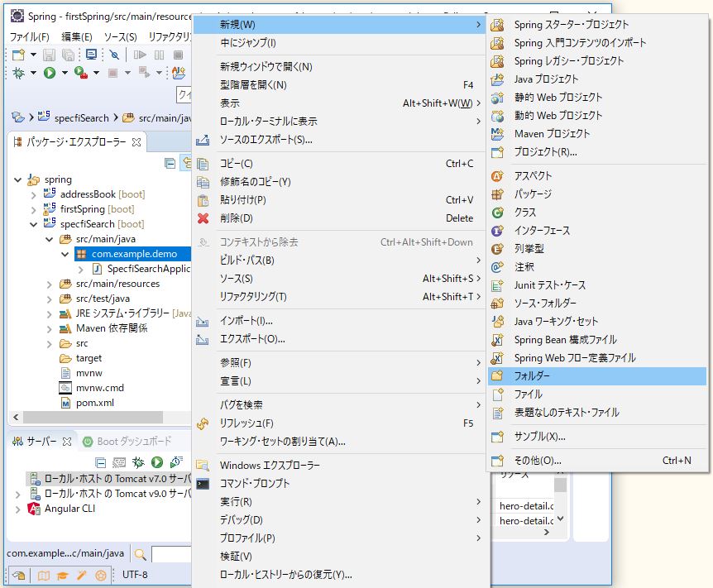Select Maven プロジェクト entry
This screenshot has height=588, width=713.
click(597, 134)
